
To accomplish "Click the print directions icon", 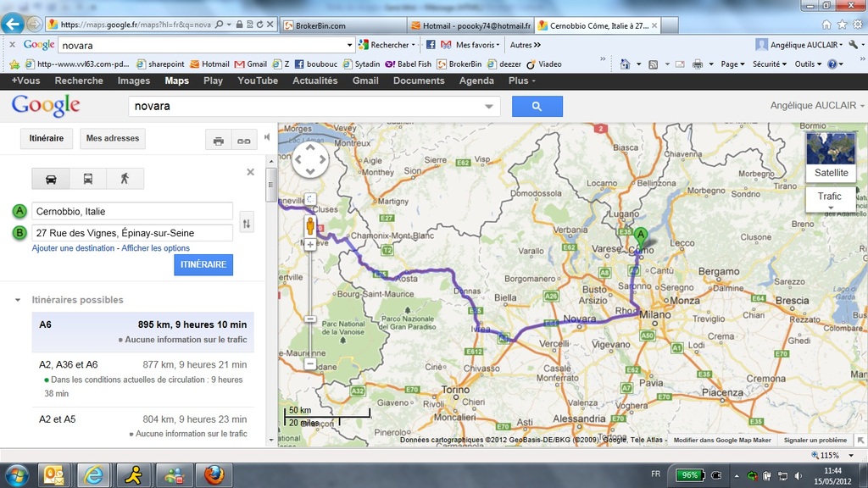I will [219, 141].
